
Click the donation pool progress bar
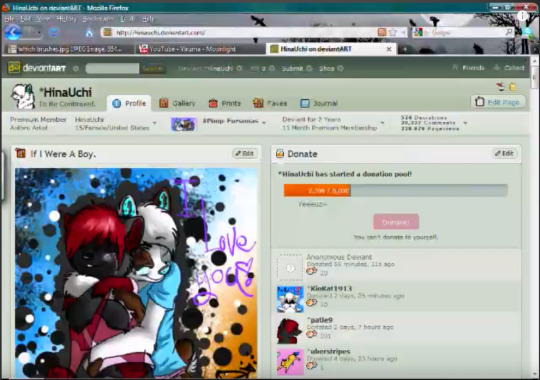(395, 191)
